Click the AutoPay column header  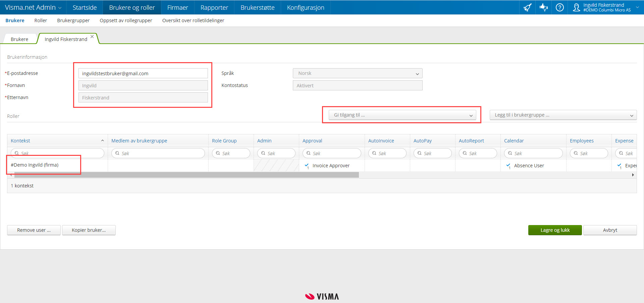pos(423,141)
